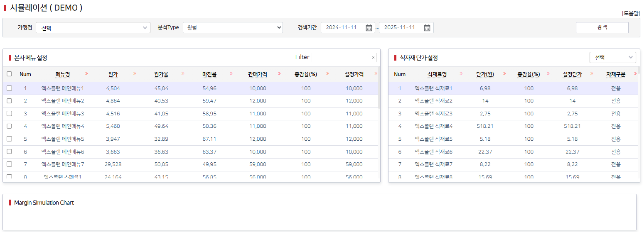Open the end date calendar picker icon

coord(427,28)
